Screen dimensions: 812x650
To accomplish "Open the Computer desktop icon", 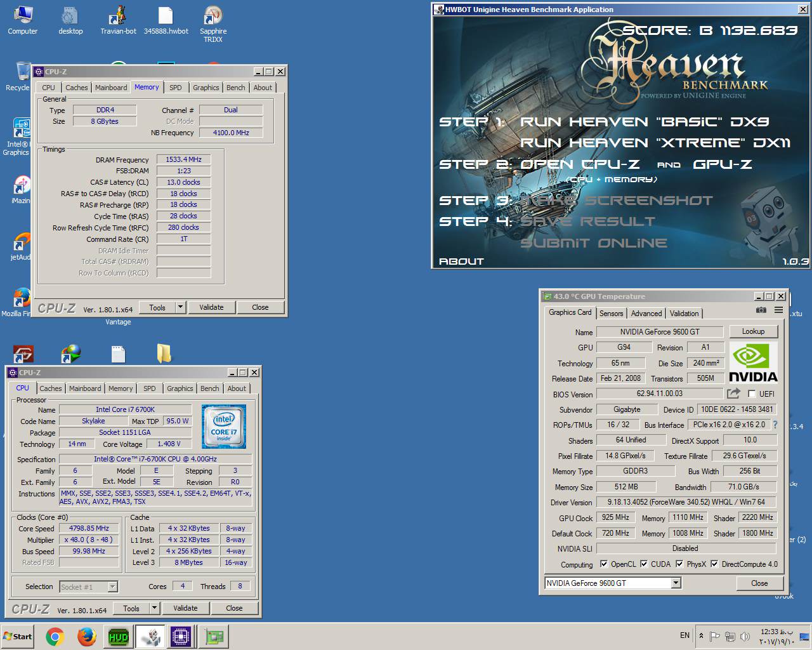I will coord(22,20).
